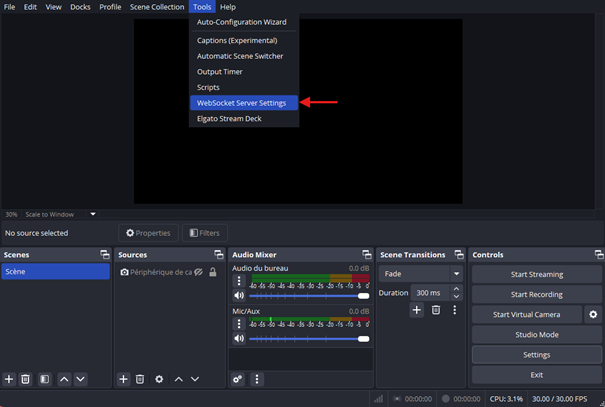This screenshot has height=407, width=605.
Task: Undock the Scene Transitions panel
Action: (x=459, y=255)
